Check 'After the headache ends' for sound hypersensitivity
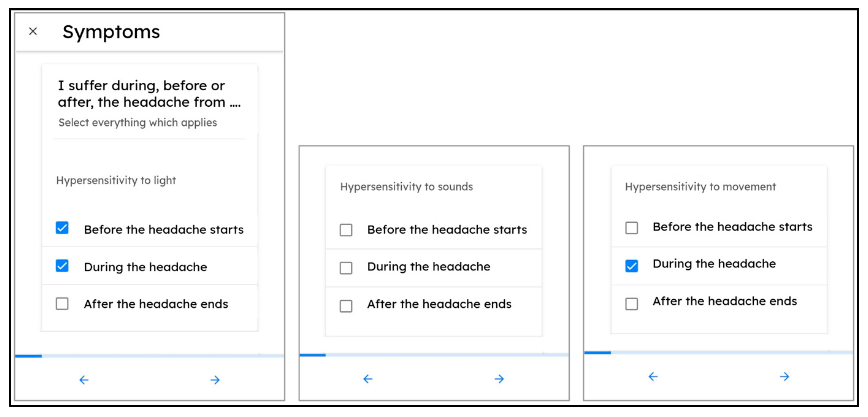868x417 pixels. tap(346, 306)
